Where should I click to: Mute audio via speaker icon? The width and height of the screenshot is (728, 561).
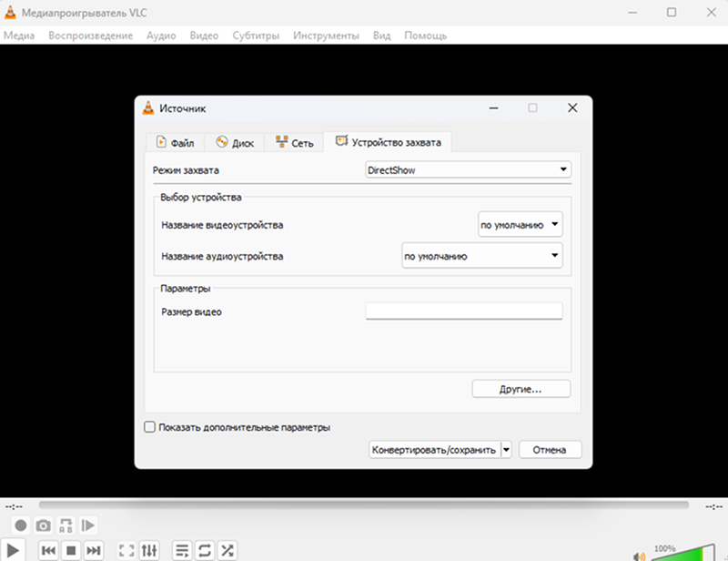[x=640, y=556]
